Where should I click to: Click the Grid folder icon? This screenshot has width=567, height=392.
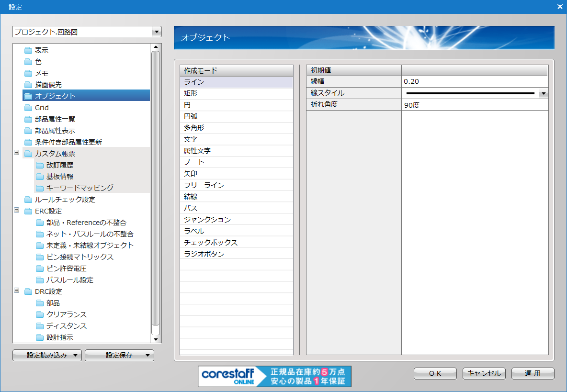coord(28,108)
